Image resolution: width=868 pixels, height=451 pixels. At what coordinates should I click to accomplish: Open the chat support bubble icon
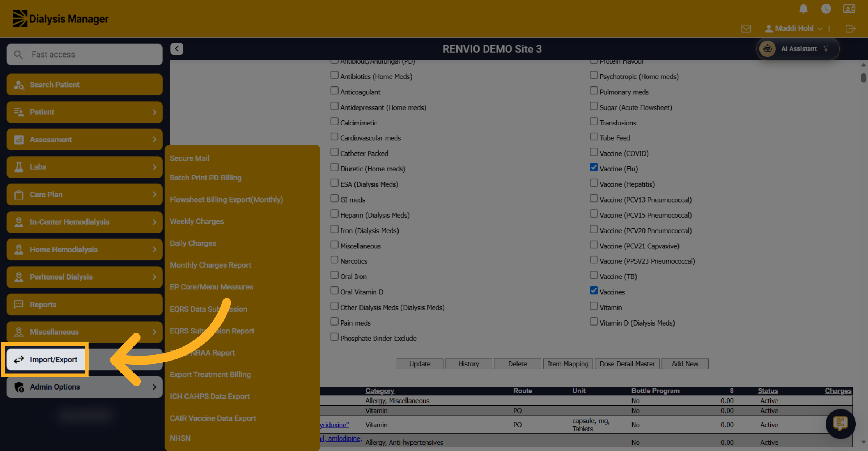(x=840, y=424)
